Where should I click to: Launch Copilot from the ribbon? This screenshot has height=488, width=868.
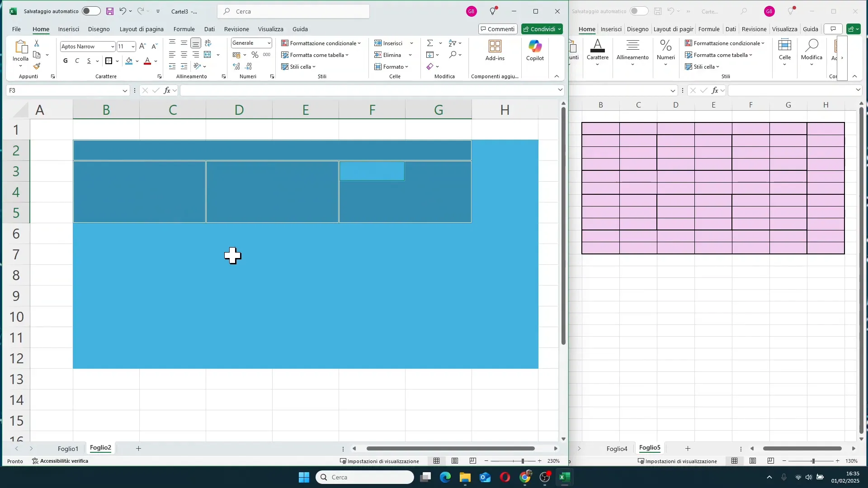click(535, 50)
